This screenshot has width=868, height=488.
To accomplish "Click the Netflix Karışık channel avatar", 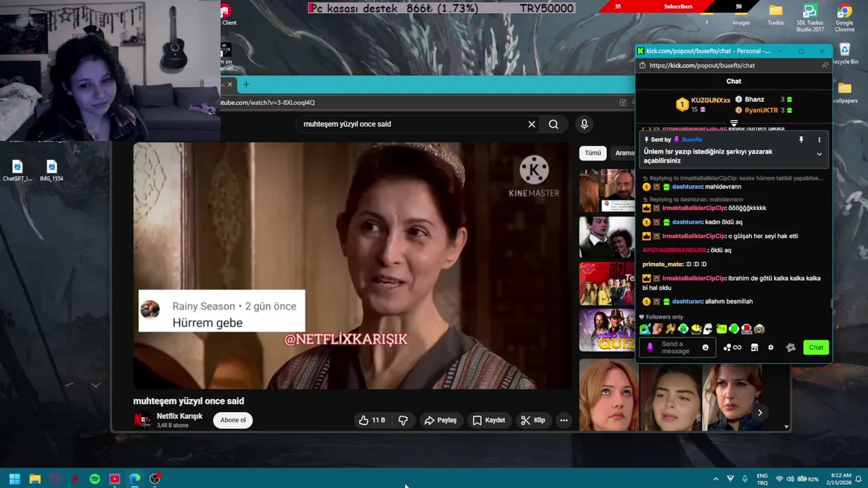I will pos(142,420).
